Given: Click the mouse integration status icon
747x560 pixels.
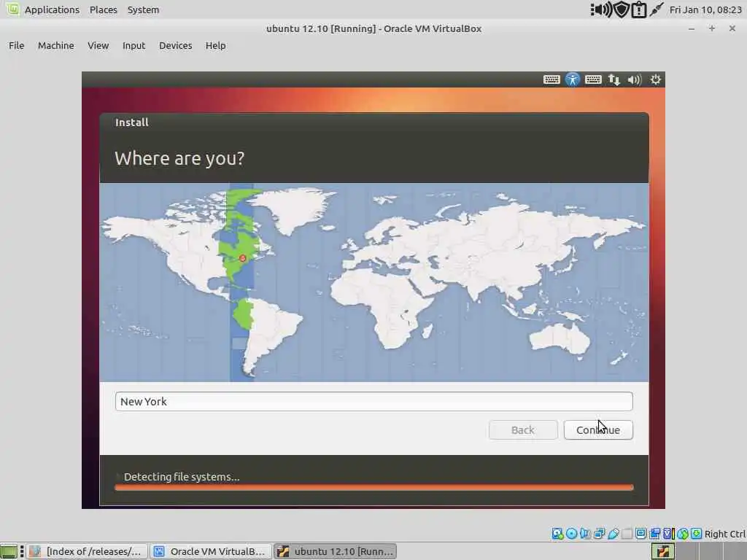Looking at the screenshot, I should click(683, 533).
